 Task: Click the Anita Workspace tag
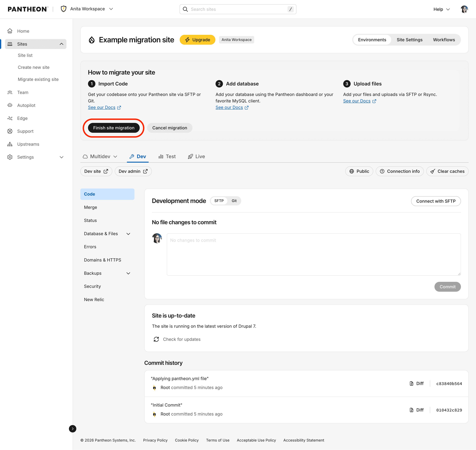point(236,40)
